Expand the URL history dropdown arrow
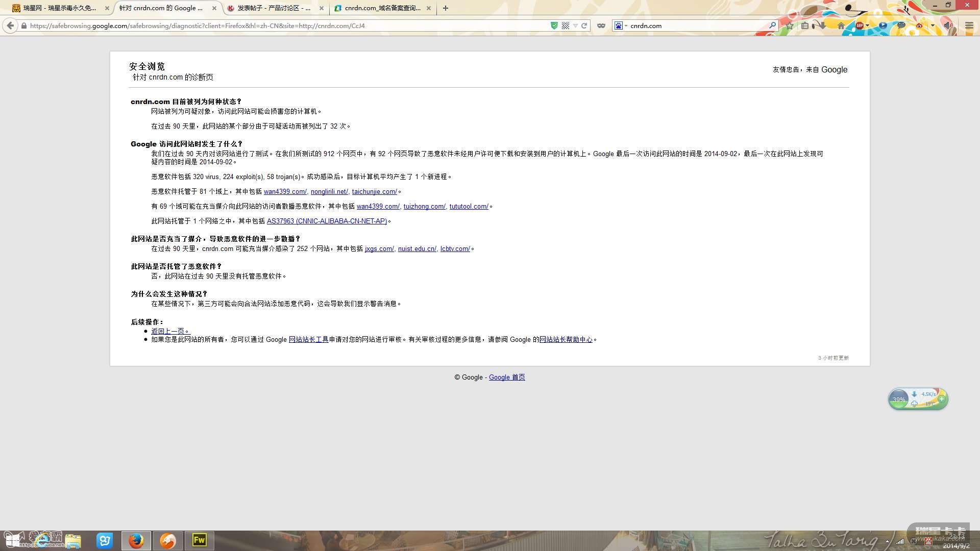Screen dimensions: 980x551 (575, 26)
